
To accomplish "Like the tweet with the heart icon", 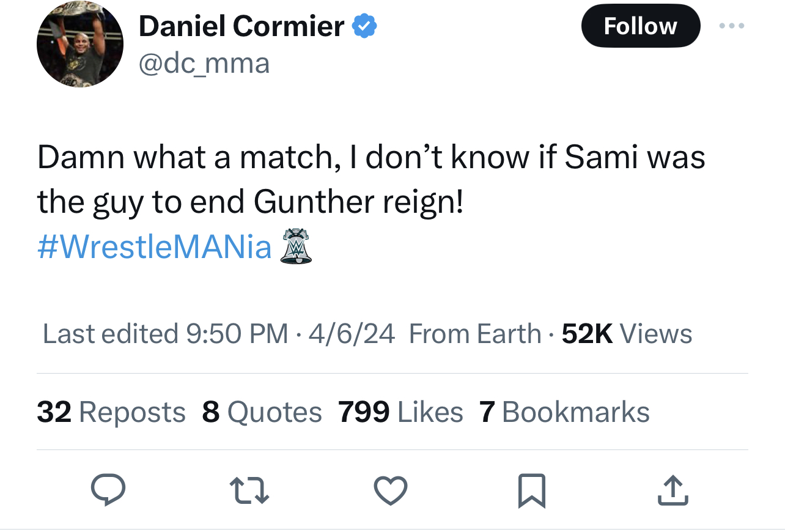I will 390,491.
